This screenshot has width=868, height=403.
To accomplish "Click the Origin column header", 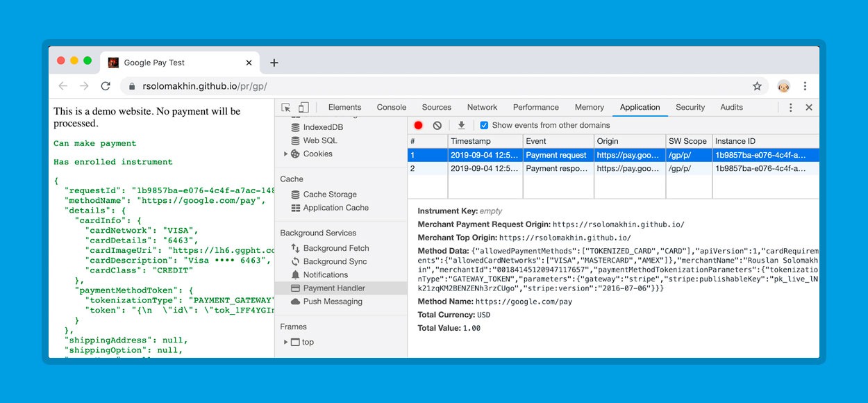I will (629, 141).
